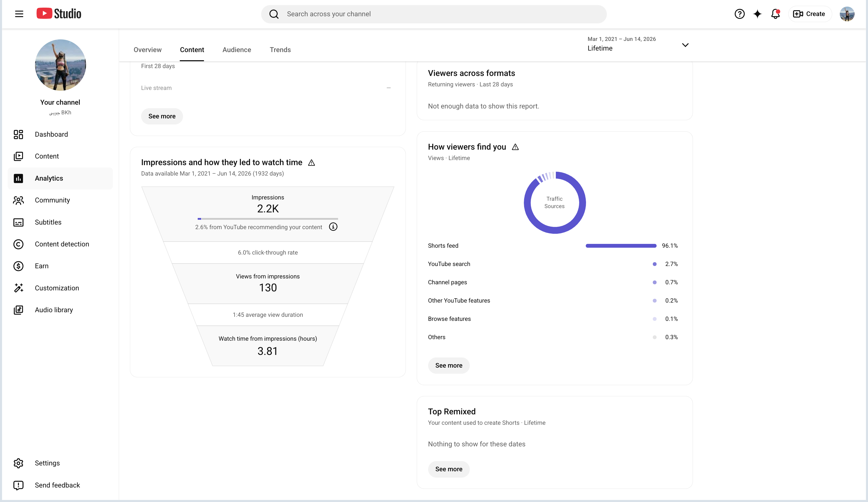The height and width of the screenshot is (502, 868).
Task: Click the Other YouTube features label
Action: (x=459, y=301)
